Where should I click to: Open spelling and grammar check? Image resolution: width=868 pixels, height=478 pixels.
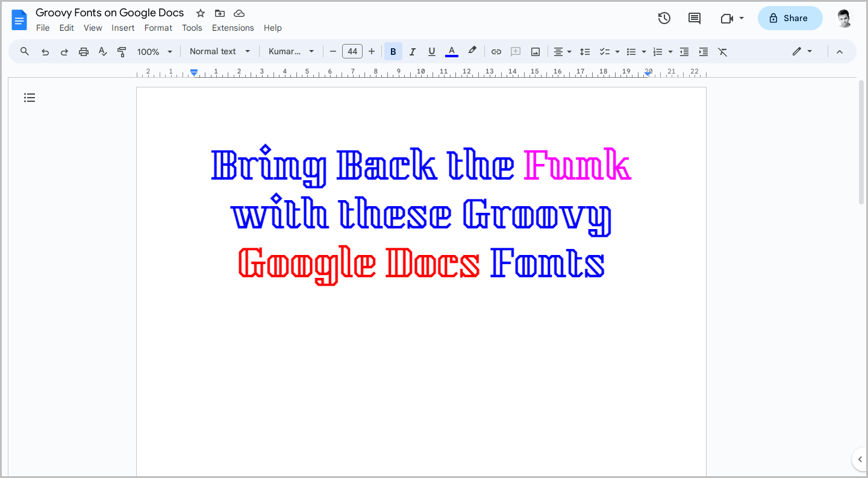[x=102, y=51]
